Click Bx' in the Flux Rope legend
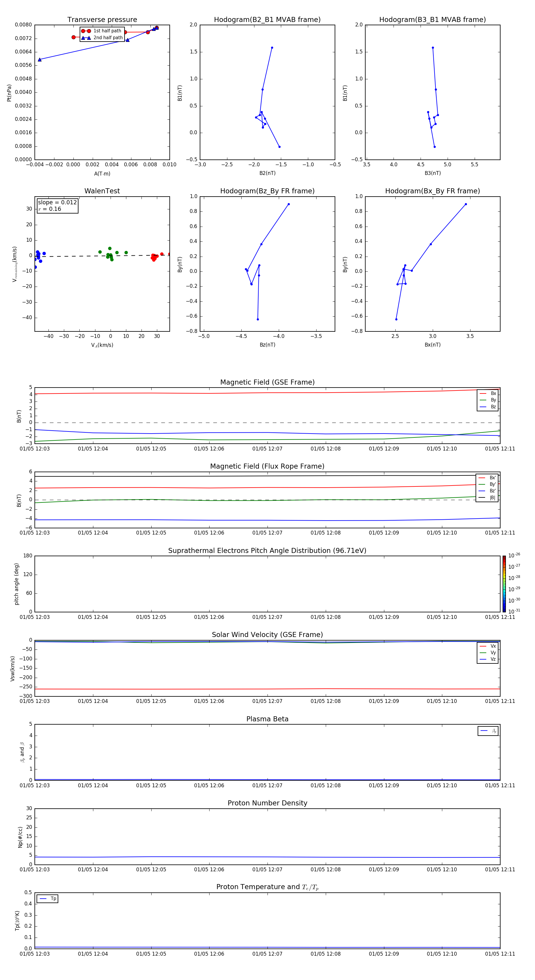 tap(487, 478)
